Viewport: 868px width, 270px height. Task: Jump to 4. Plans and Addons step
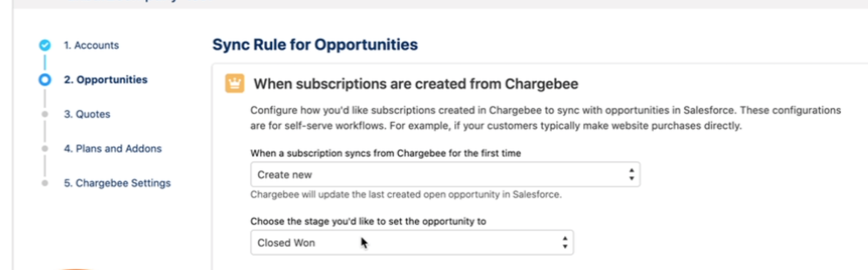[x=113, y=149]
